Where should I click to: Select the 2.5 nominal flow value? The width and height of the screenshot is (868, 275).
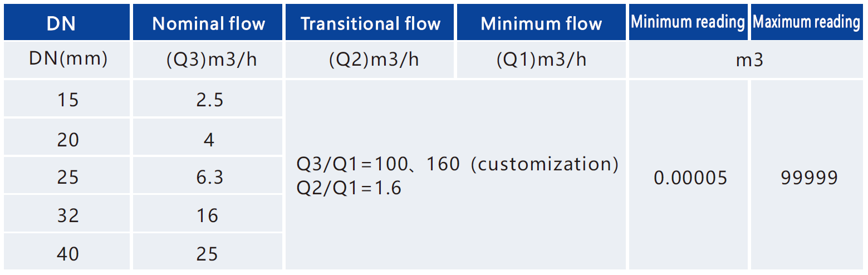(209, 100)
